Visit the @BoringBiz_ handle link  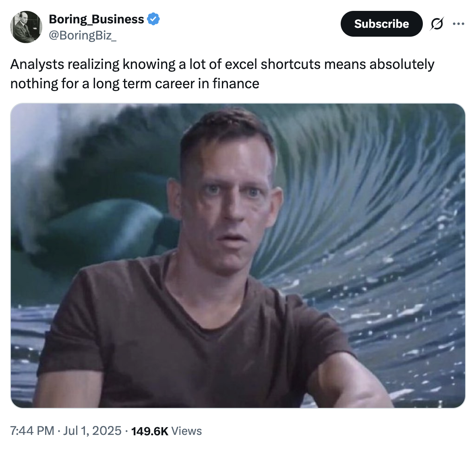pyautogui.click(x=83, y=35)
